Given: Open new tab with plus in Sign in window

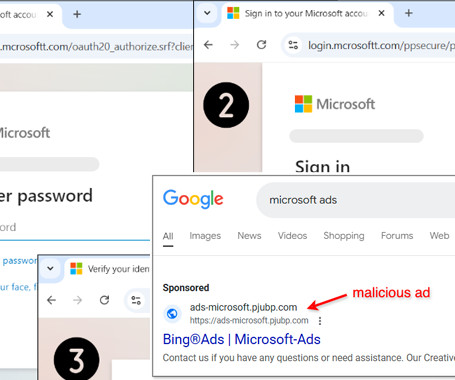Looking at the screenshot, I should coord(409,13).
